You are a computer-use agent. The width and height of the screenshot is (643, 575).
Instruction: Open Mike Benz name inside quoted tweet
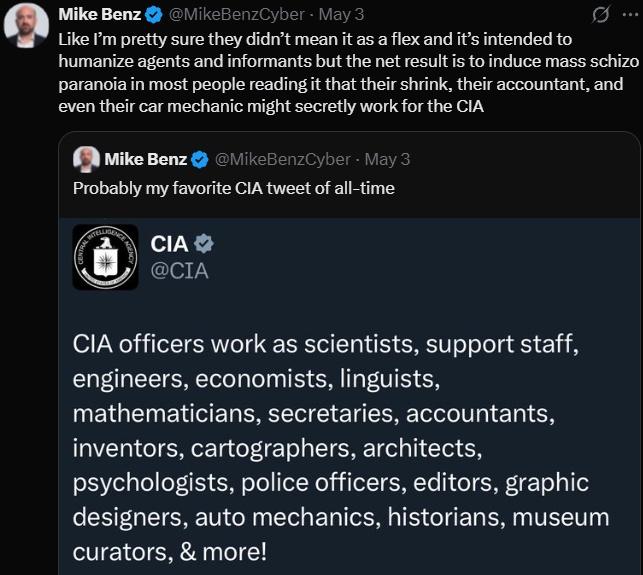tap(146, 159)
